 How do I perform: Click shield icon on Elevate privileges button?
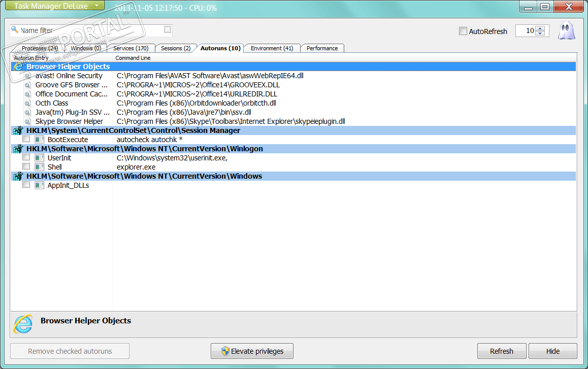[x=225, y=351]
